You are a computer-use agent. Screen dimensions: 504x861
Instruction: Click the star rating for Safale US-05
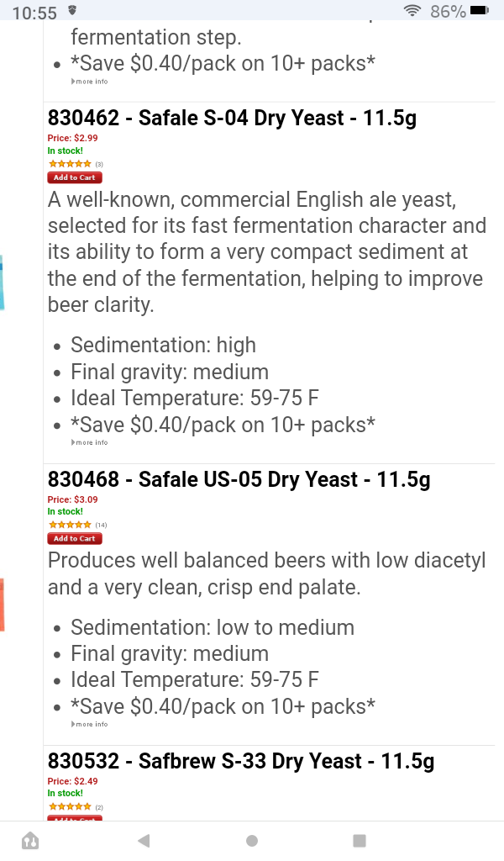tap(70, 525)
